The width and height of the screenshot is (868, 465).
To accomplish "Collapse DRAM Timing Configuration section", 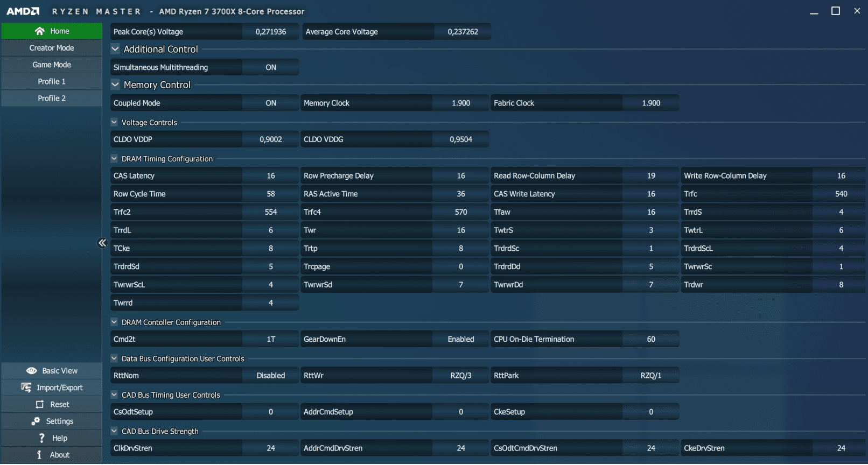I will (x=114, y=158).
